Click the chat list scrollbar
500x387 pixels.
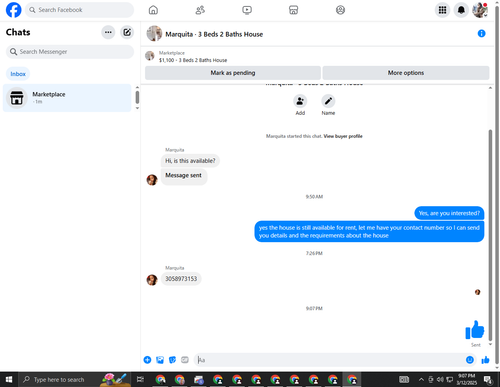click(137, 98)
